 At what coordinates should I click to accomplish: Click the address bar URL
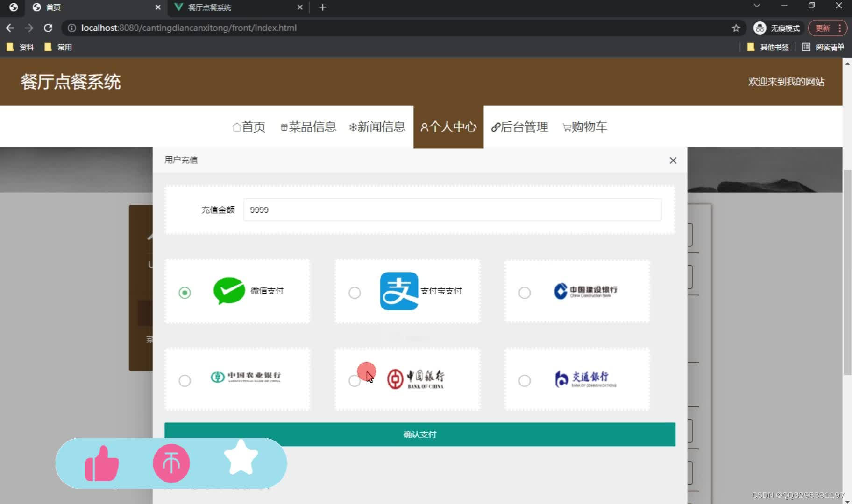click(x=189, y=28)
